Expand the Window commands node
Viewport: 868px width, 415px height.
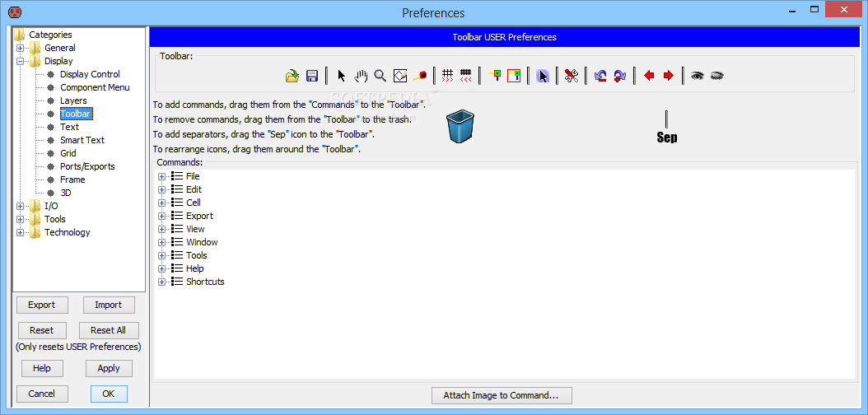pyautogui.click(x=161, y=242)
